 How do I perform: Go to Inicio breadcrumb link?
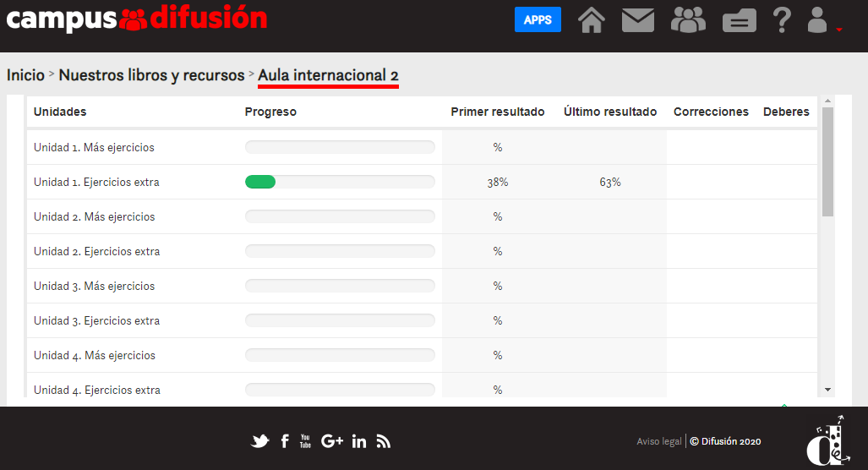click(x=25, y=75)
